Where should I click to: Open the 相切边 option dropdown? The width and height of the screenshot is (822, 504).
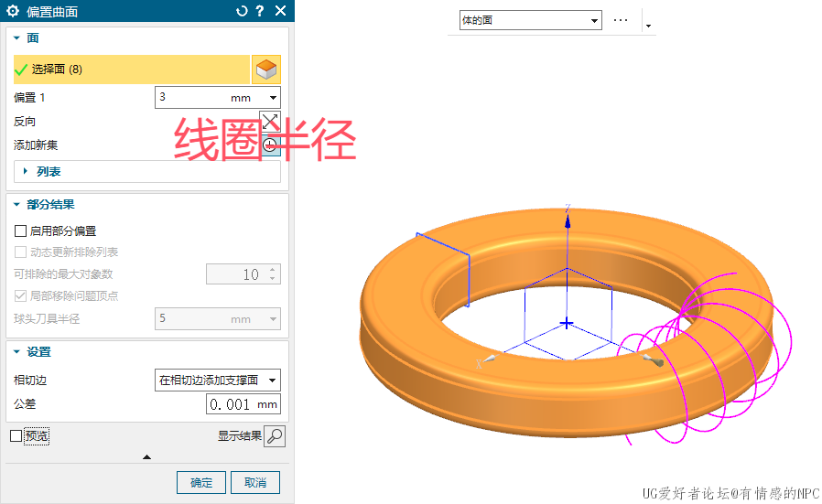pos(219,381)
